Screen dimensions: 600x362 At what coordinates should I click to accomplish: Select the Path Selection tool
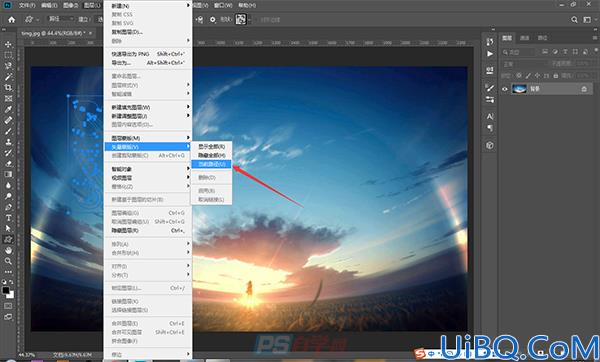tap(8, 228)
